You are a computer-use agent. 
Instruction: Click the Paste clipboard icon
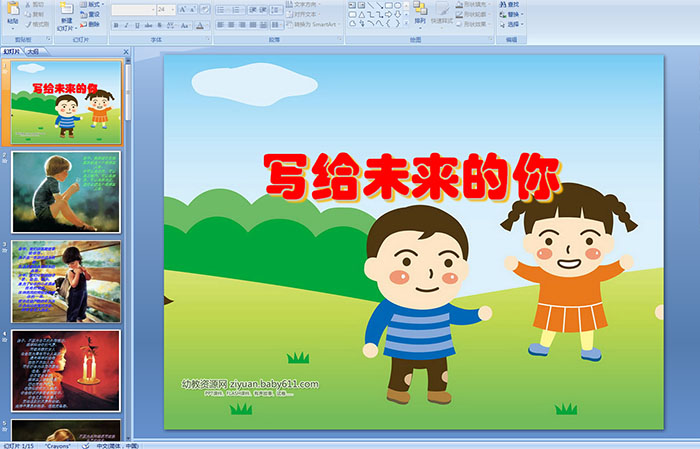point(13,8)
